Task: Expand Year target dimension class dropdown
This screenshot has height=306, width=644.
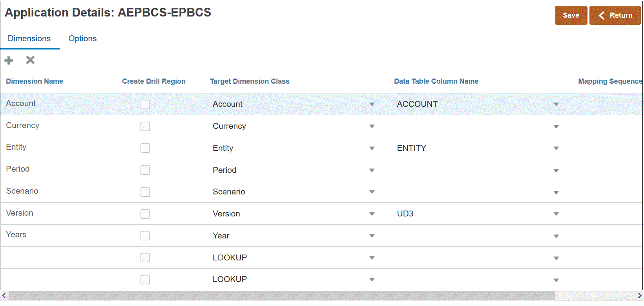Action: (x=372, y=236)
